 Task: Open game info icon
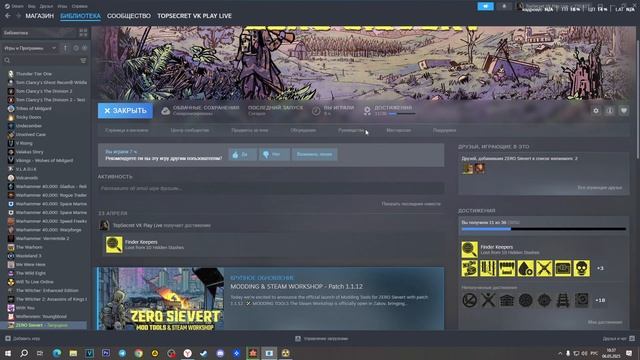tap(610, 111)
